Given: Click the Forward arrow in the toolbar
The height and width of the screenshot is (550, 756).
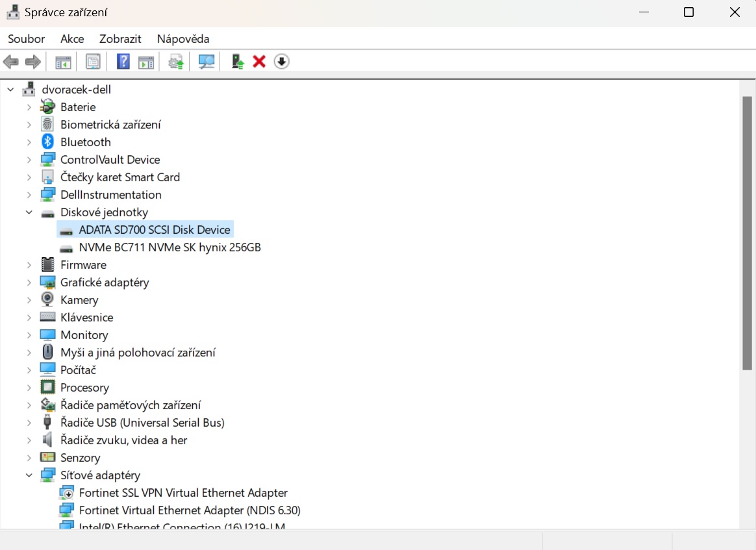Looking at the screenshot, I should [32, 62].
